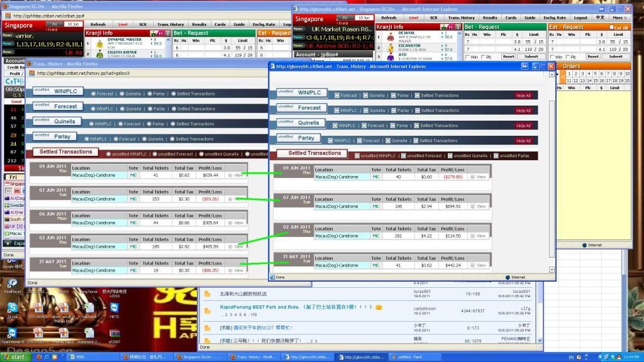The width and height of the screenshot is (644, 362).
Task: Open the Cards menu in the IE toolbar
Action: pyautogui.click(x=511, y=18)
